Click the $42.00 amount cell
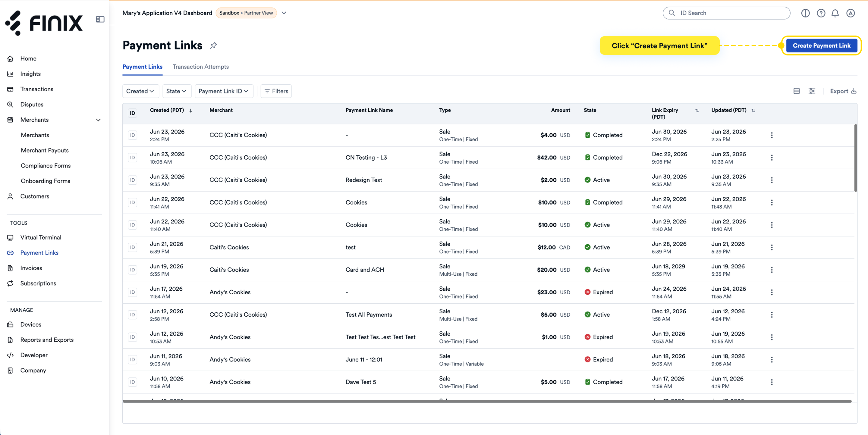 coord(553,158)
